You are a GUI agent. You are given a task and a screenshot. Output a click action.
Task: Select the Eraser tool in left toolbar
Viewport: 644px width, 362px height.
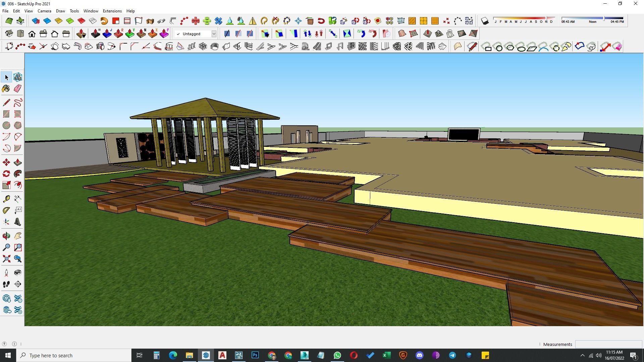(18, 88)
